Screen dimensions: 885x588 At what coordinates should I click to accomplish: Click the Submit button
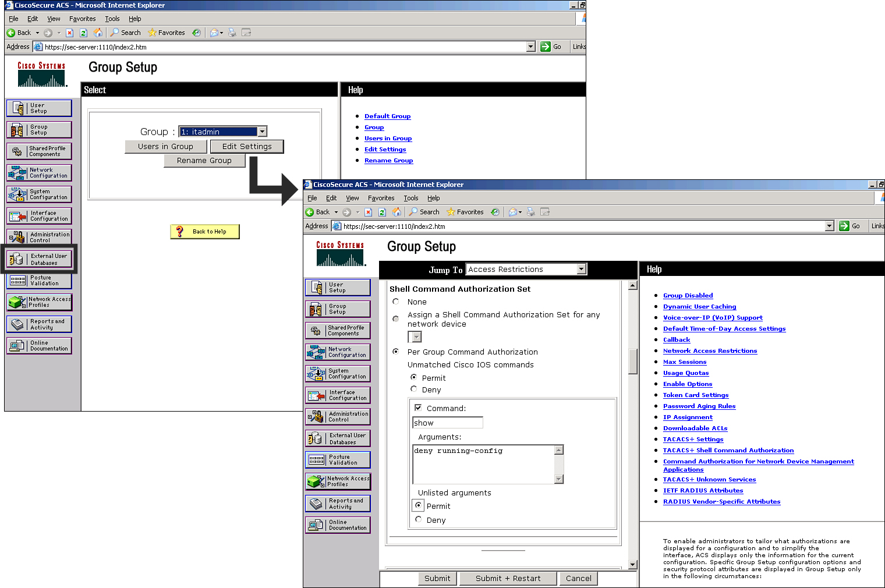[437, 578]
